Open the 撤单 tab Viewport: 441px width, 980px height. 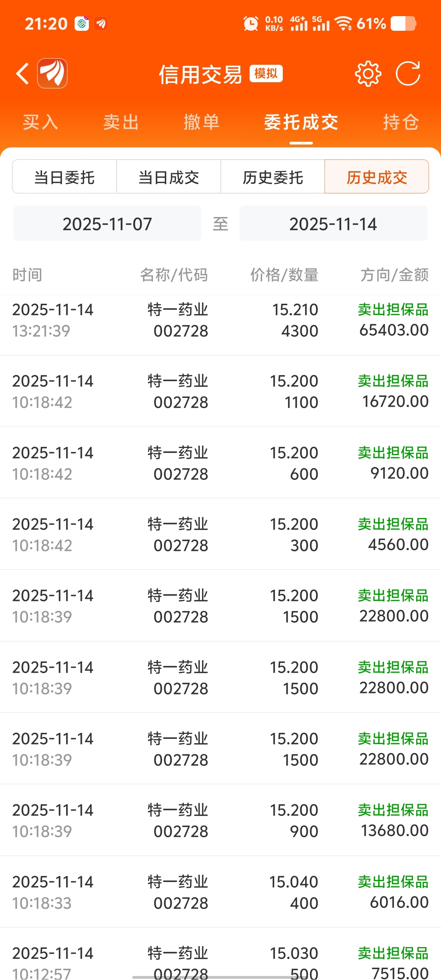202,122
